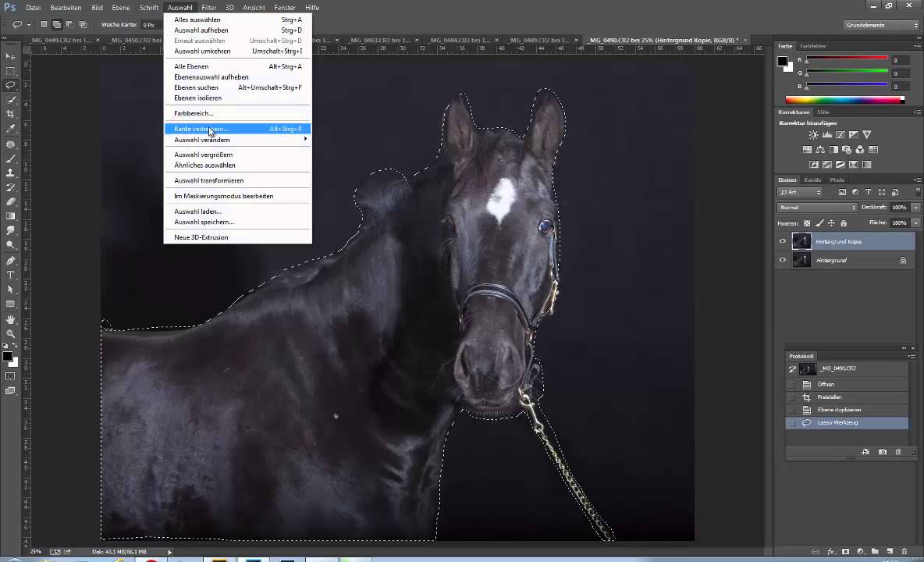Click the foreground color swatch in Farbe panel
The image size is (924, 562).
click(782, 61)
